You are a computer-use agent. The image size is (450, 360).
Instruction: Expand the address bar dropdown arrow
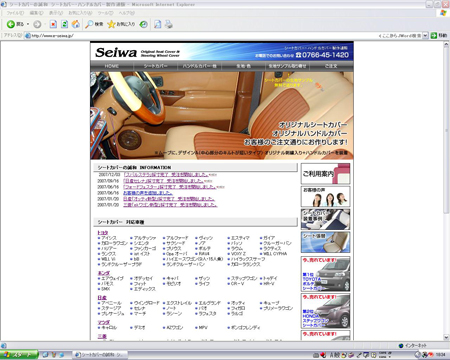425,35
